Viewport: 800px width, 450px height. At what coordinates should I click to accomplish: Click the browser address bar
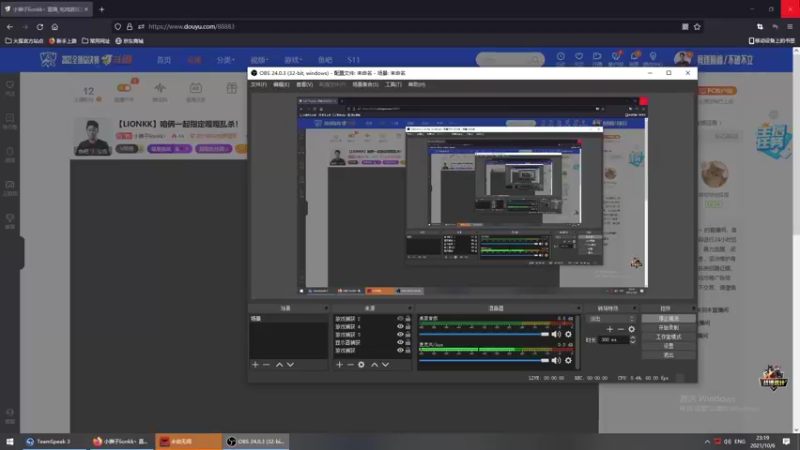[x=408, y=27]
